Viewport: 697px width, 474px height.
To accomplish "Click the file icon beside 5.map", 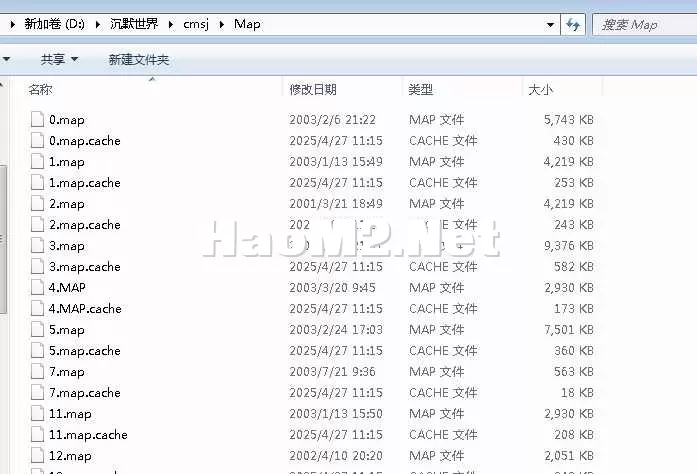I will tap(37, 329).
